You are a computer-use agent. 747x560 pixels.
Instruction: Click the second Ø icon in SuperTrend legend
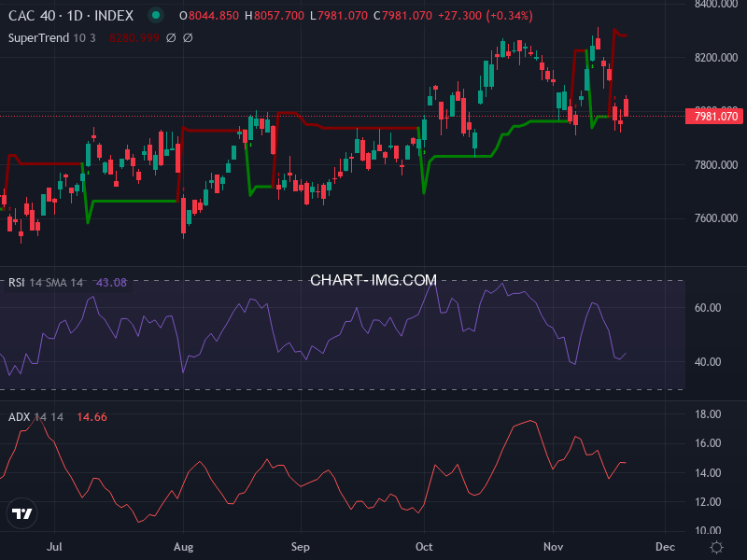click(x=188, y=38)
